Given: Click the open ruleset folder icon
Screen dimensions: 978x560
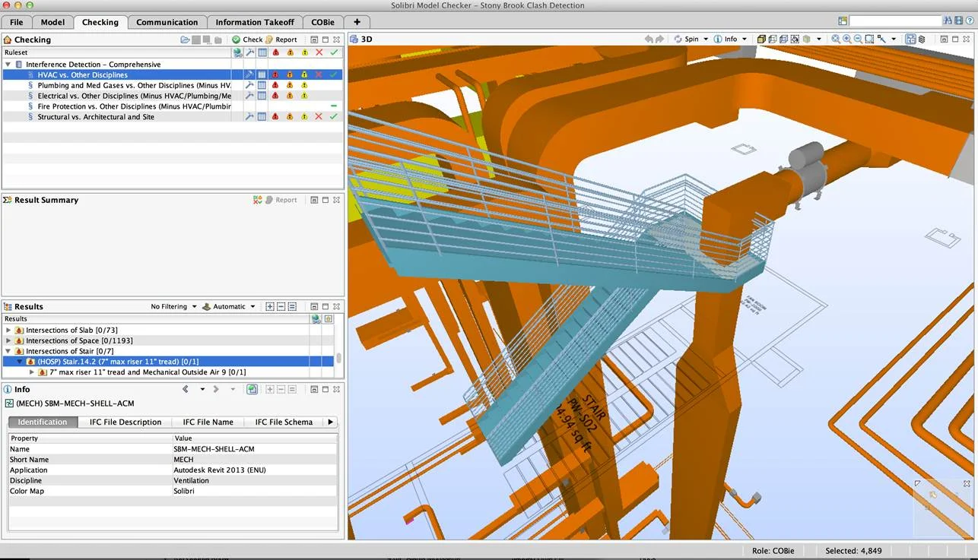Looking at the screenshot, I should (x=185, y=40).
